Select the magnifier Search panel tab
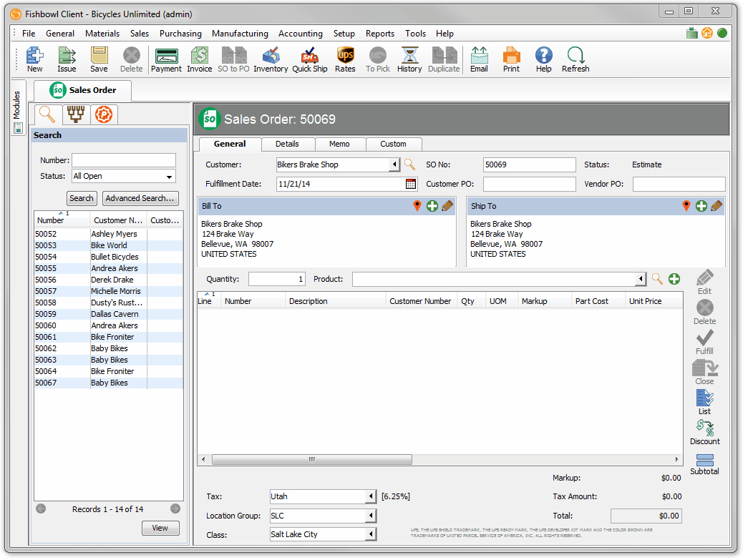 click(x=47, y=114)
